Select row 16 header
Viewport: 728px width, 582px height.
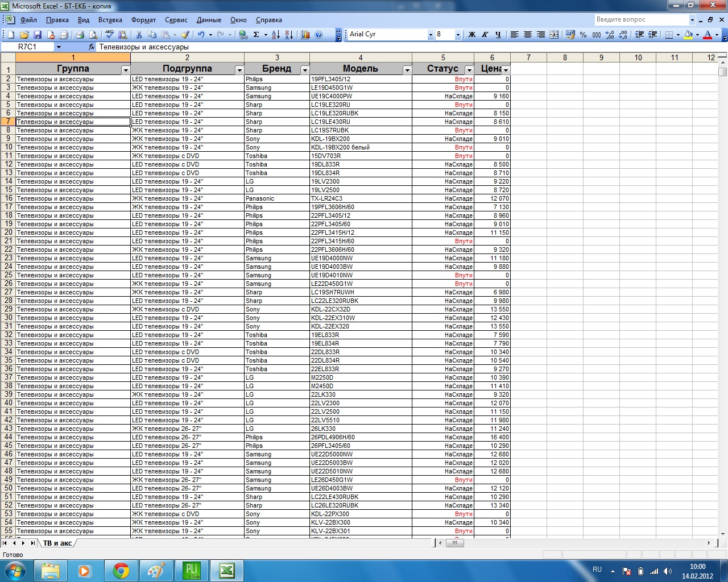point(8,198)
